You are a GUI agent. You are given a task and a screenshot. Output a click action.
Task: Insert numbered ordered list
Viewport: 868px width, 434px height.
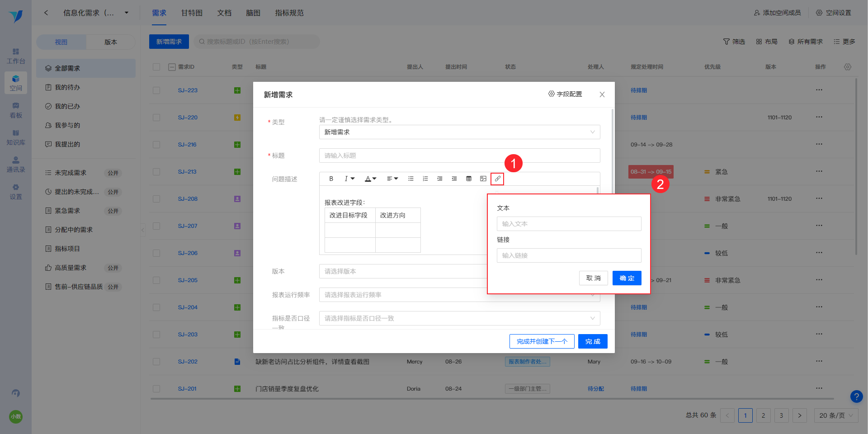(425, 179)
